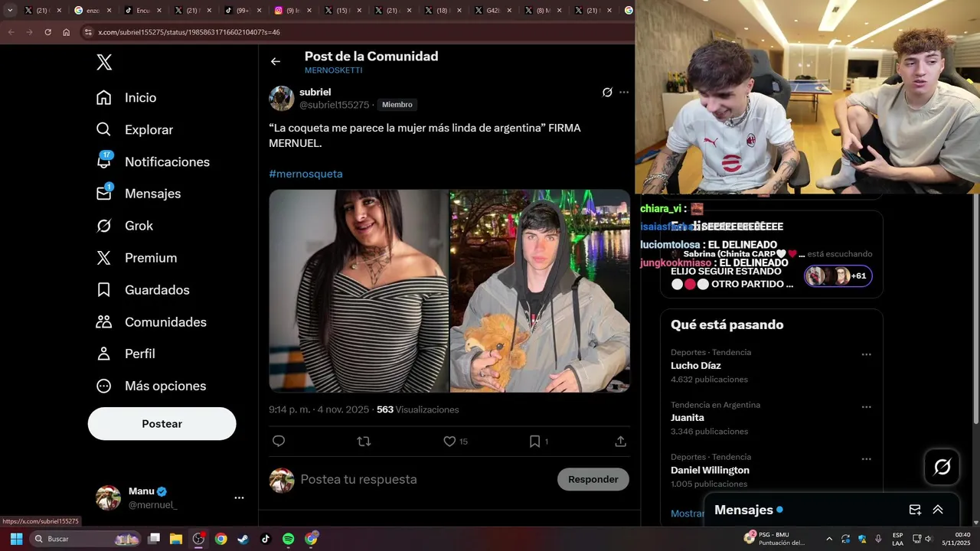Share the post using share icon
The height and width of the screenshot is (551, 980).
(621, 441)
